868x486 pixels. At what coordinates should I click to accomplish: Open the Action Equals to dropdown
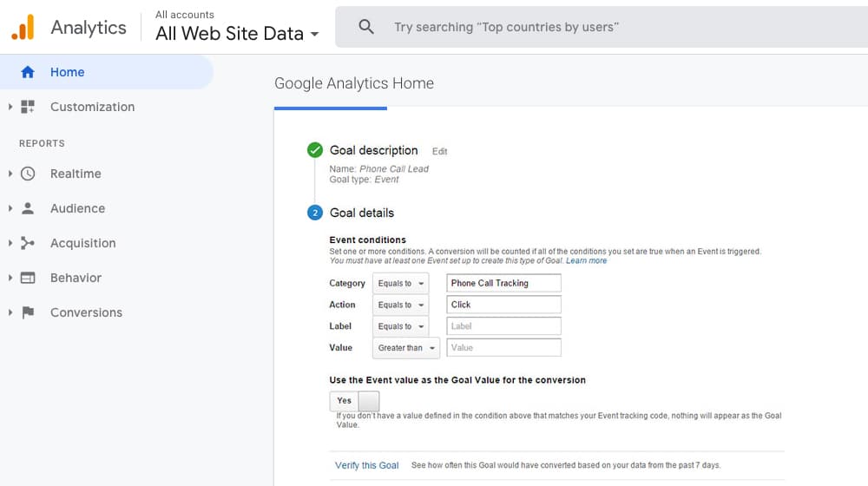[x=401, y=305]
